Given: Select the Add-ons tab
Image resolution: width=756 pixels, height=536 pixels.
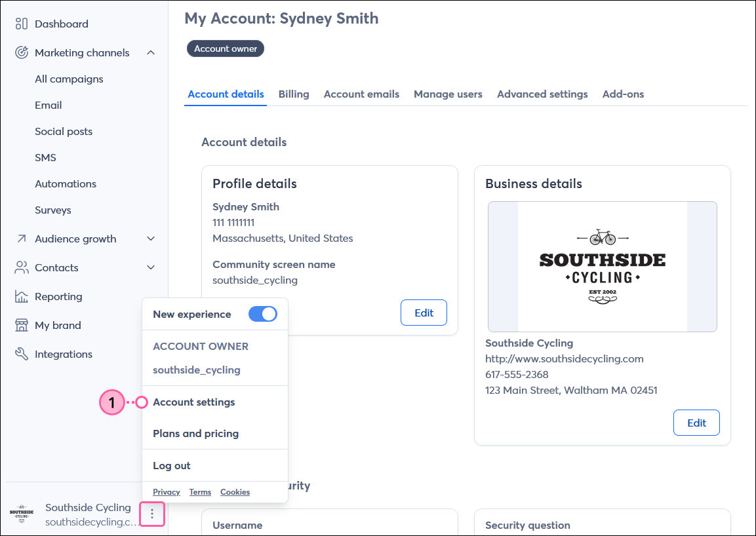Looking at the screenshot, I should point(623,94).
